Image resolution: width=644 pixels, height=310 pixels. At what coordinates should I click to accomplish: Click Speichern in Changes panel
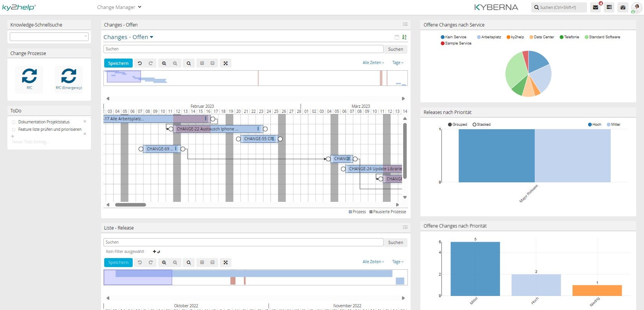click(118, 63)
